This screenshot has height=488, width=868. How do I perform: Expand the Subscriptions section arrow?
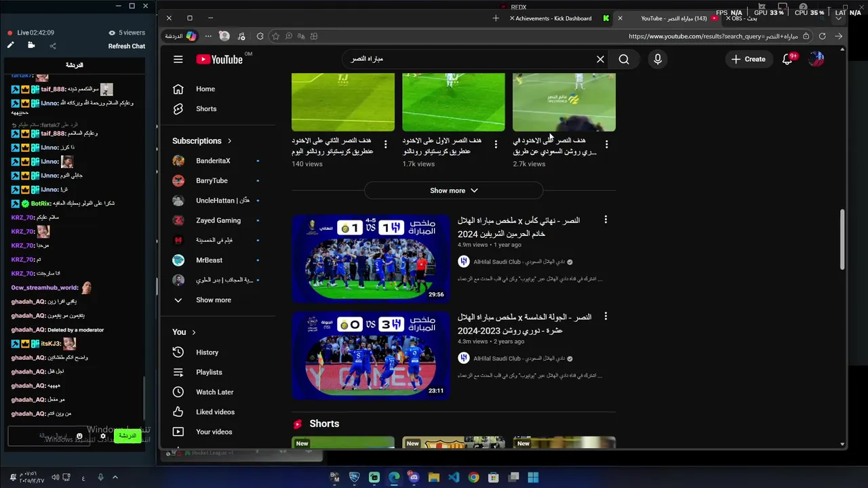pos(229,141)
